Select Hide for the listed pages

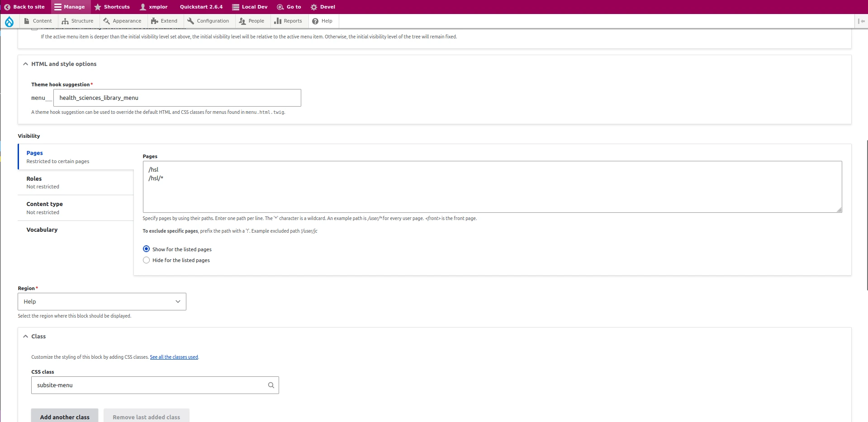point(146,260)
